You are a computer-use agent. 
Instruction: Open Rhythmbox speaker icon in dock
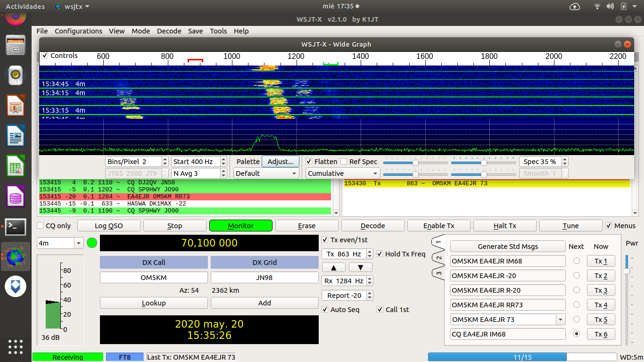[16, 75]
